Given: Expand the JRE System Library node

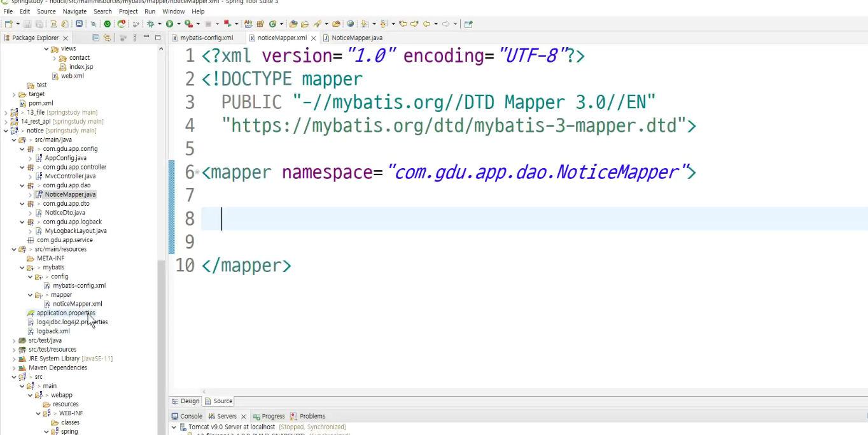Looking at the screenshot, I should point(14,359).
